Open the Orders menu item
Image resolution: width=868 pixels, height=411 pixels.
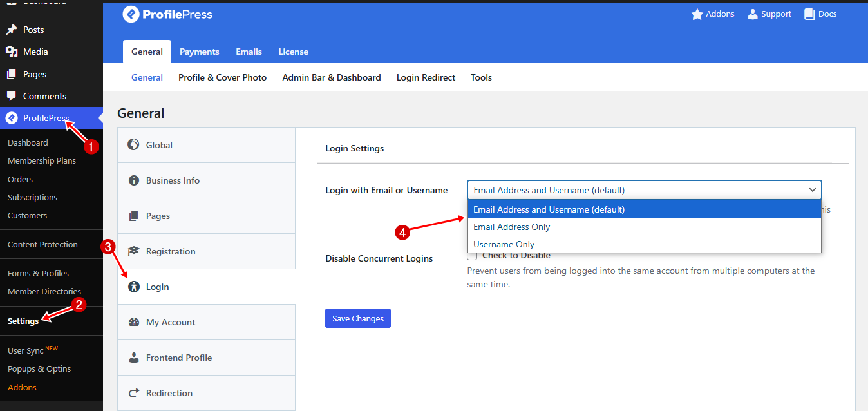[x=20, y=179]
